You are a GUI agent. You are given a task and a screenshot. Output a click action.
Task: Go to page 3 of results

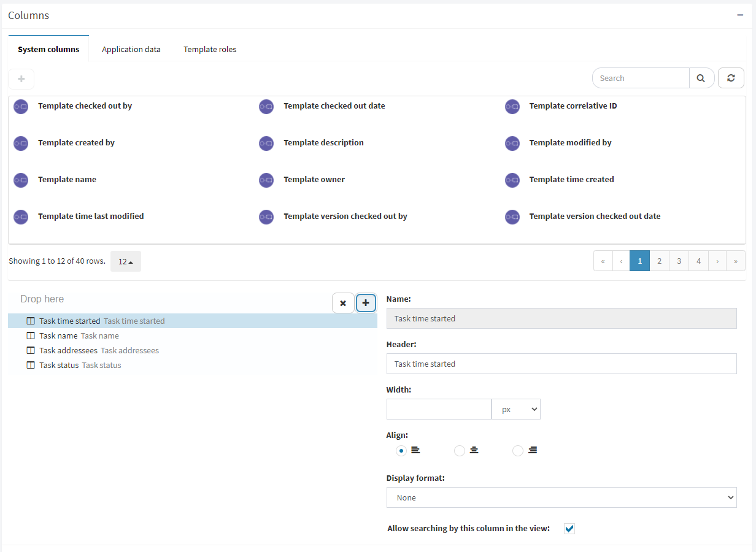coord(679,261)
